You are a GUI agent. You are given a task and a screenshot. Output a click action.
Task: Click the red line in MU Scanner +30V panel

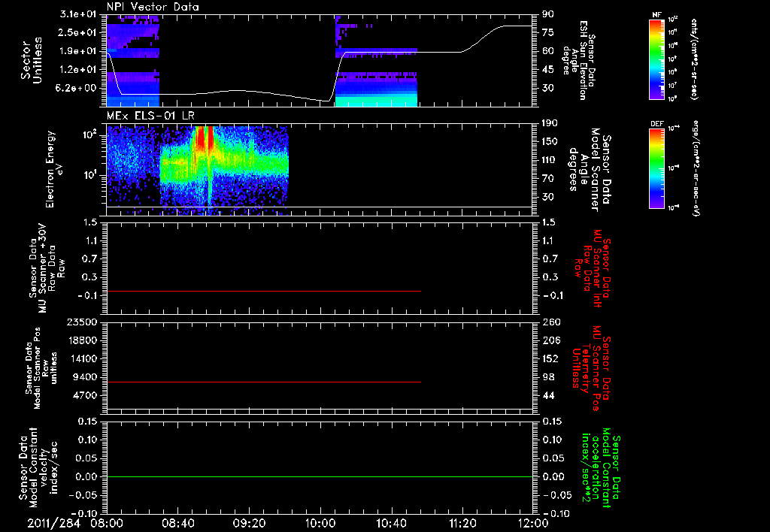pyautogui.click(x=264, y=291)
